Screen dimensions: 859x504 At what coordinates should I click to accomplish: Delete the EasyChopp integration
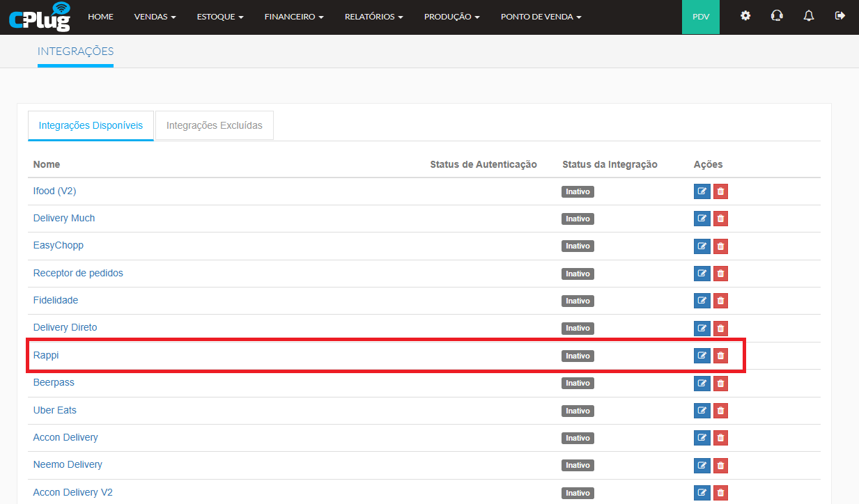click(720, 246)
